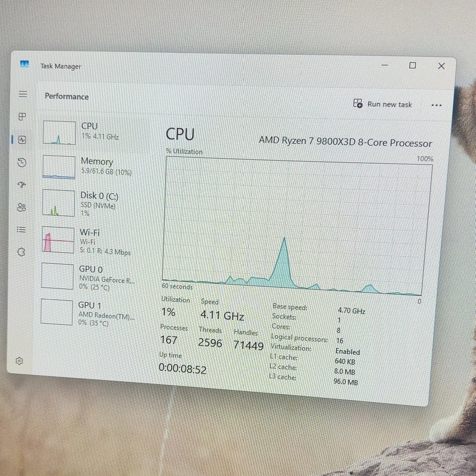Click the processor name AMD Ryzen 7 9800X3D
476x476 pixels.
tap(345, 141)
